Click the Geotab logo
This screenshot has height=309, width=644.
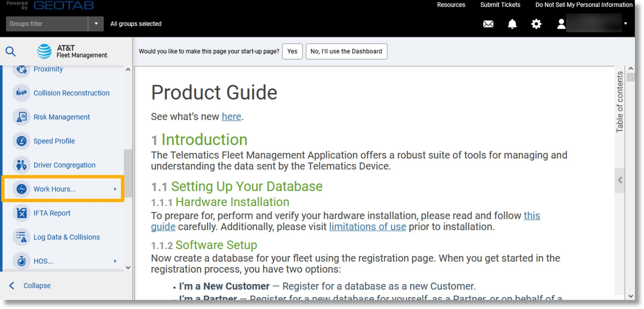pos(63,5)
